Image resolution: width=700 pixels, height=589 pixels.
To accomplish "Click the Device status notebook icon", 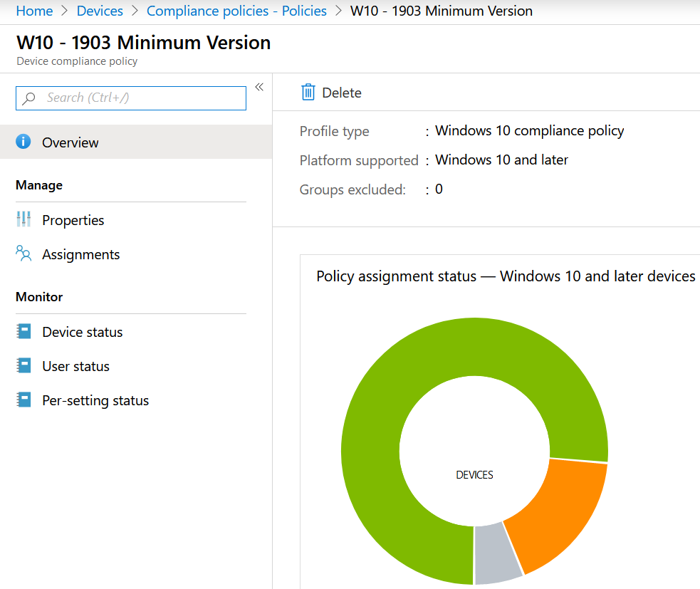I will tap(23, 331).
